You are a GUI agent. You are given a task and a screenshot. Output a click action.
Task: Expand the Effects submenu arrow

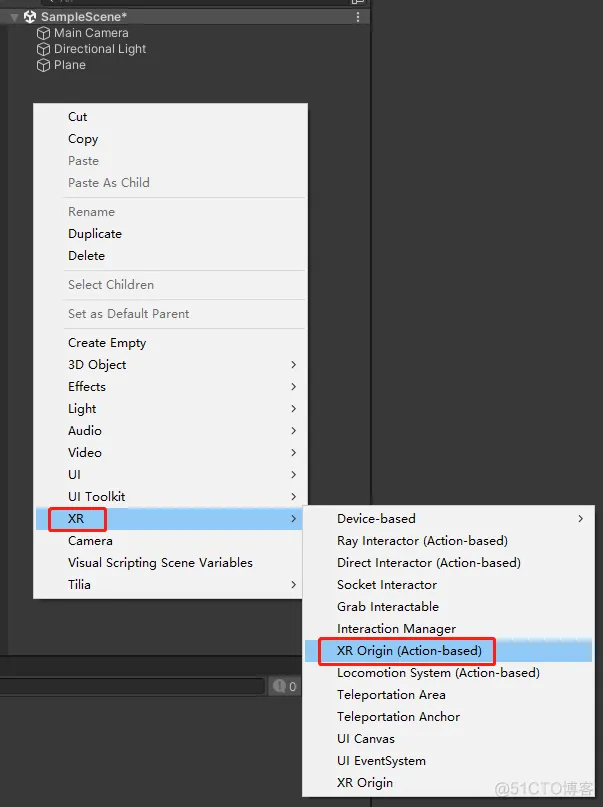pos(293,387)
